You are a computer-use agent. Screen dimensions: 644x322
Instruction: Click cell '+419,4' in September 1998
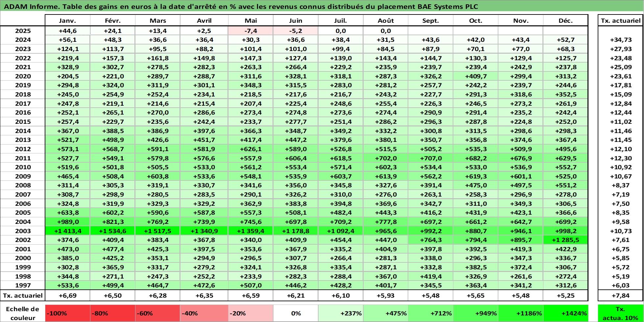coord(431,277)
